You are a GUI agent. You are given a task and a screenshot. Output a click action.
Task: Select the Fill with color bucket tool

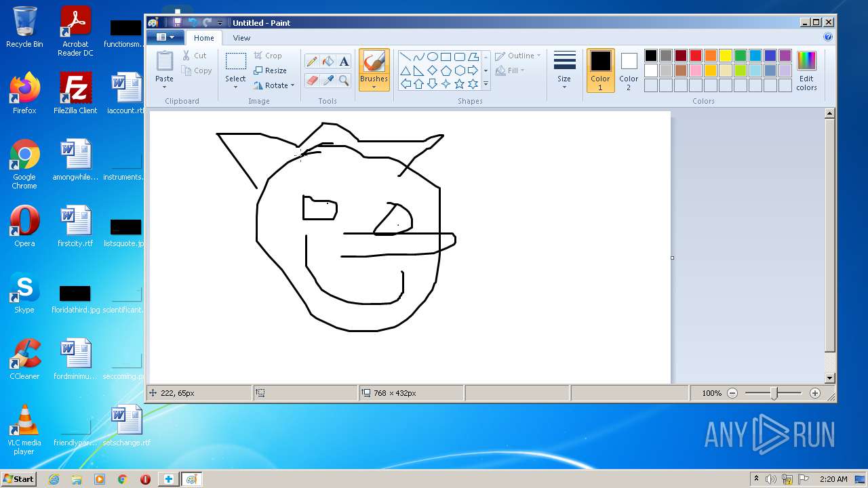[328, 62]
